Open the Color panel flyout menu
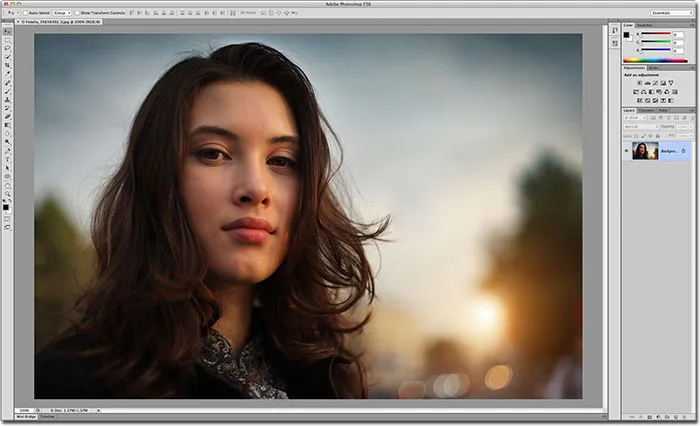 (x=692, y=25)
